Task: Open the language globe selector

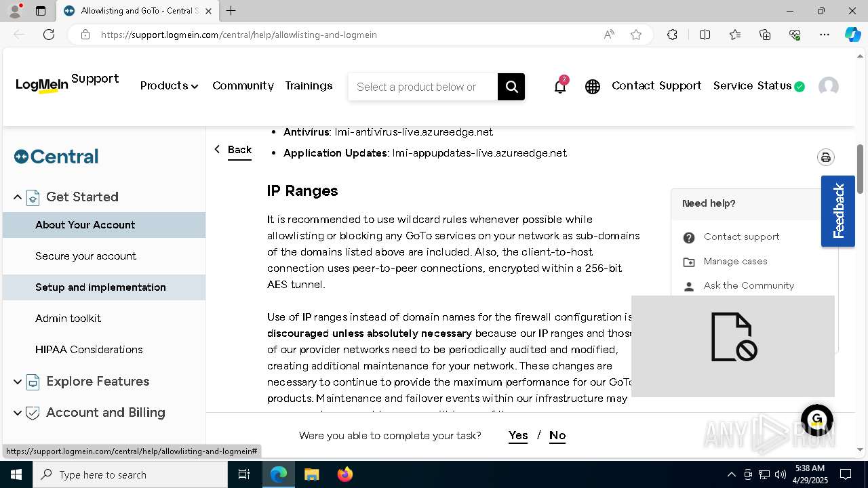Action: click(593, 87)
